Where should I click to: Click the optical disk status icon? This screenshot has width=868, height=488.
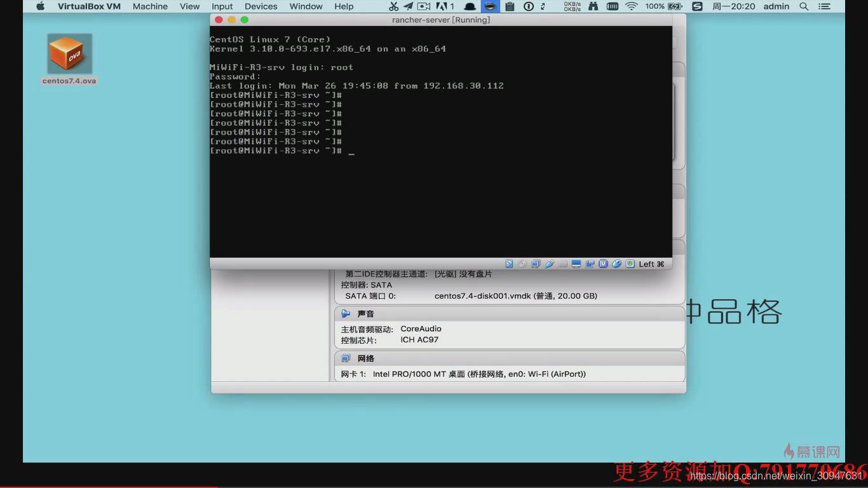pyautogui.click(x=522, y=264)
